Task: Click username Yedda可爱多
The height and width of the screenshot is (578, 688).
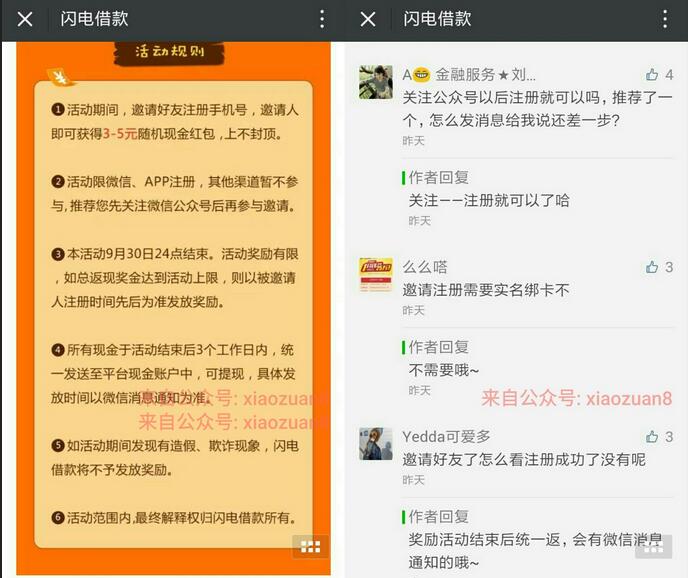Action: [446, 437]
